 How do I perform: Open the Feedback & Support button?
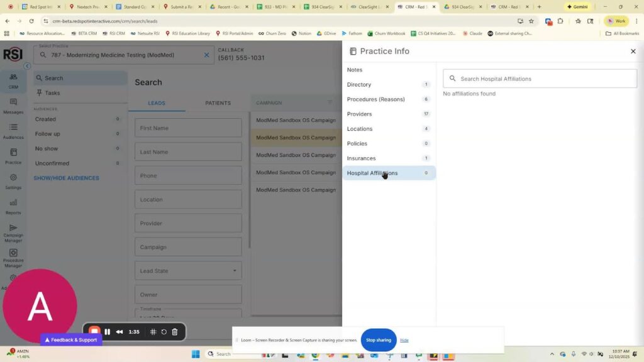click(x=70, y=340)
